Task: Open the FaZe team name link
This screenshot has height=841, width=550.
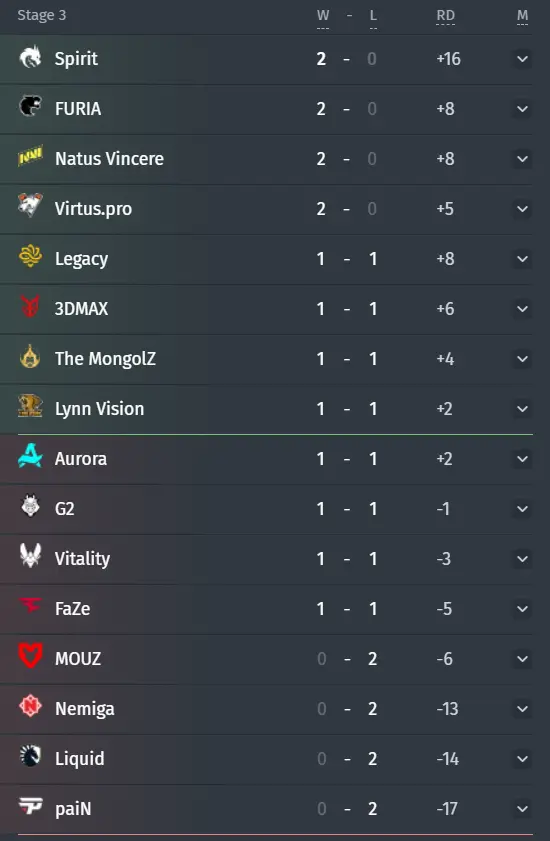Action: click(x=72, y=609)
